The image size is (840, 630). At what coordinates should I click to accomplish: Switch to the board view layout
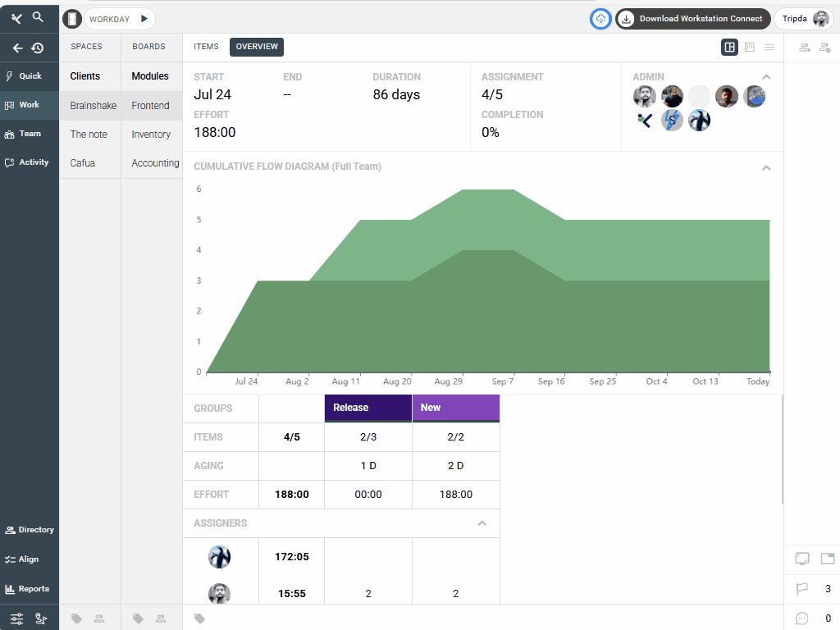pyautogui.click(x=750, y=48)
